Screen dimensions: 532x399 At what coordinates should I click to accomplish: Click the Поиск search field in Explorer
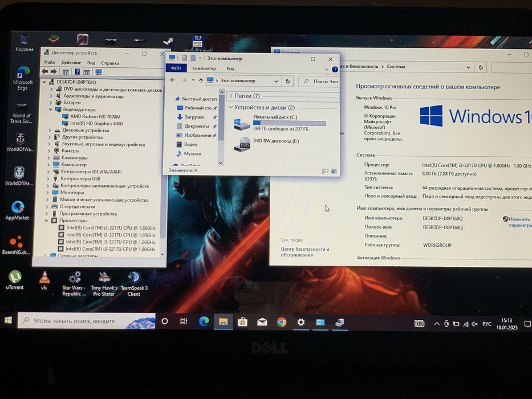coord(319,82)
